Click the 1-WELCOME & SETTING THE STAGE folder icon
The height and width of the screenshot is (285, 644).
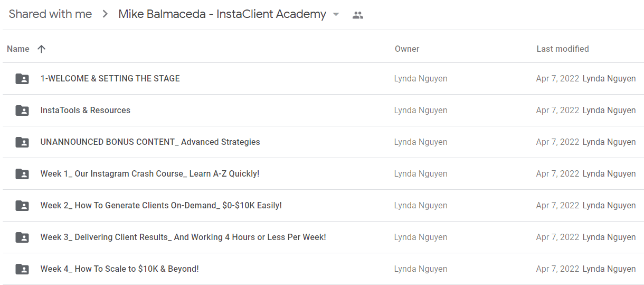coord(22,79)
